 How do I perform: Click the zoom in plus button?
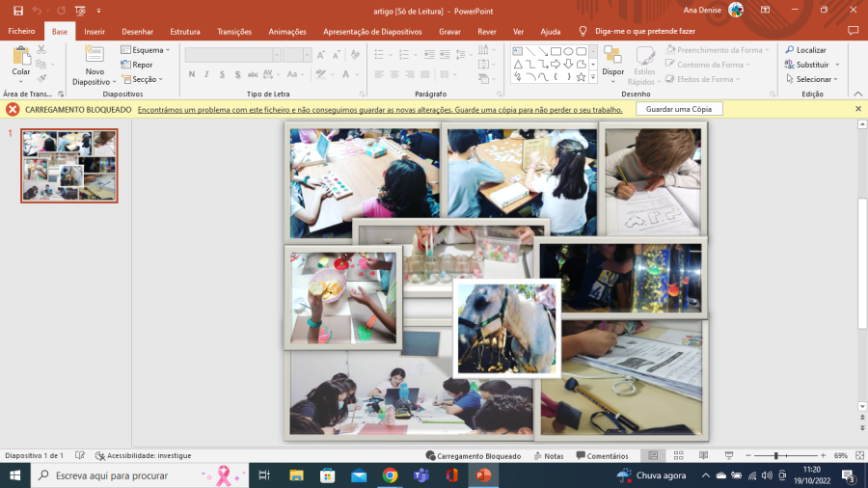pos(824,455)
